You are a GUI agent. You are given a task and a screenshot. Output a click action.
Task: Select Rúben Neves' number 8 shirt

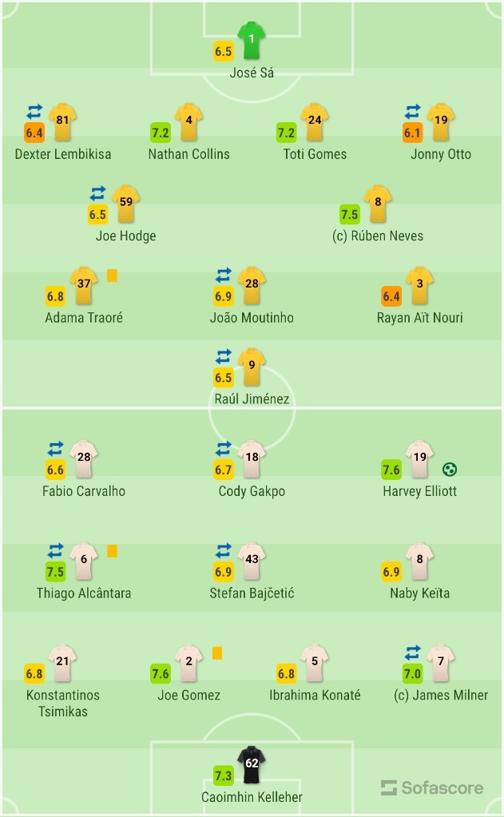pos(377,204)
